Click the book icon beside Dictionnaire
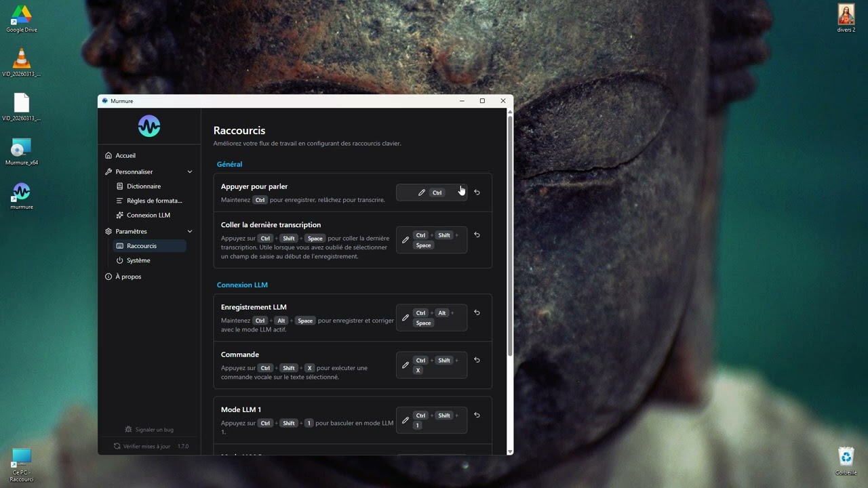 (120, 186)
